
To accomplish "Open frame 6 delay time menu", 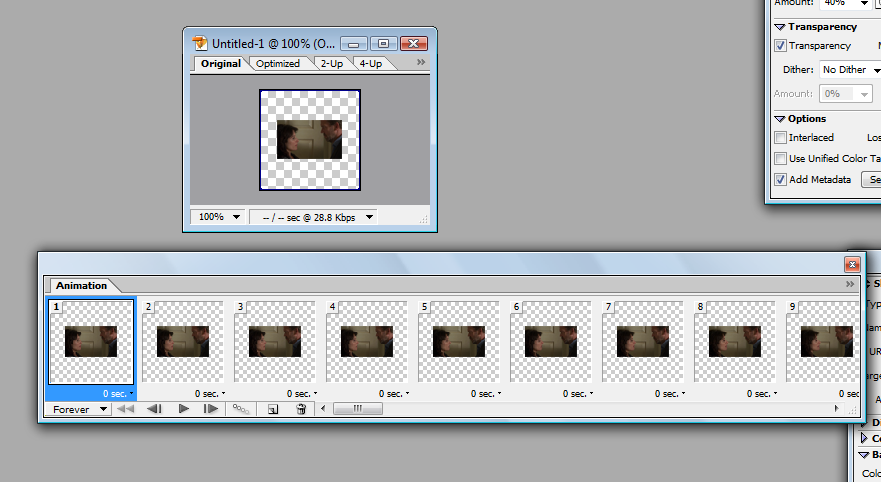I will pyautogui.click(x=578, y=394).
